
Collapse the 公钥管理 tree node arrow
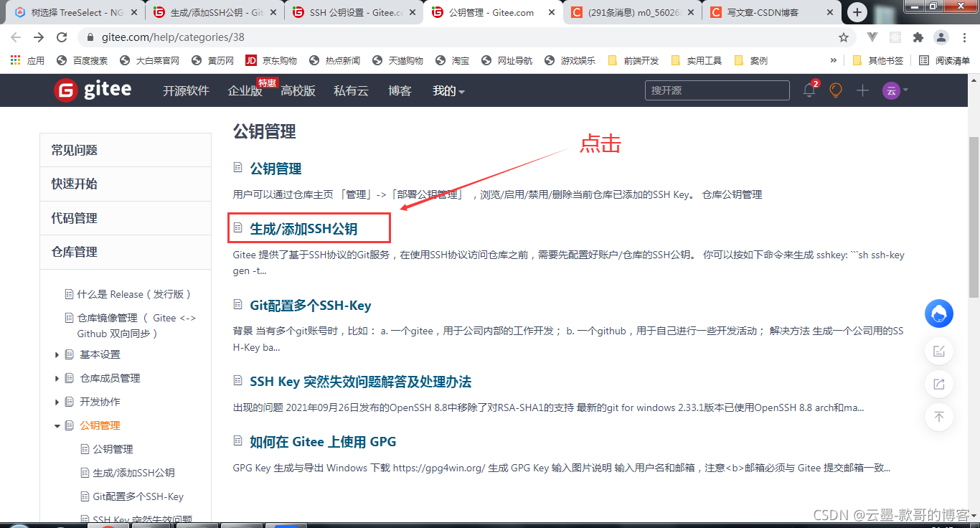pos(57,426)
